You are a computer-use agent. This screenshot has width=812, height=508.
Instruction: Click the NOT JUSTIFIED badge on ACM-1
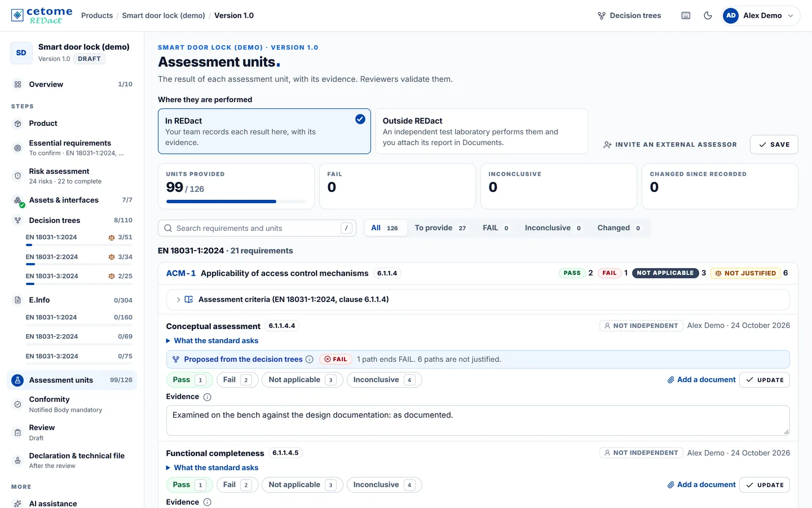[745, 273]
